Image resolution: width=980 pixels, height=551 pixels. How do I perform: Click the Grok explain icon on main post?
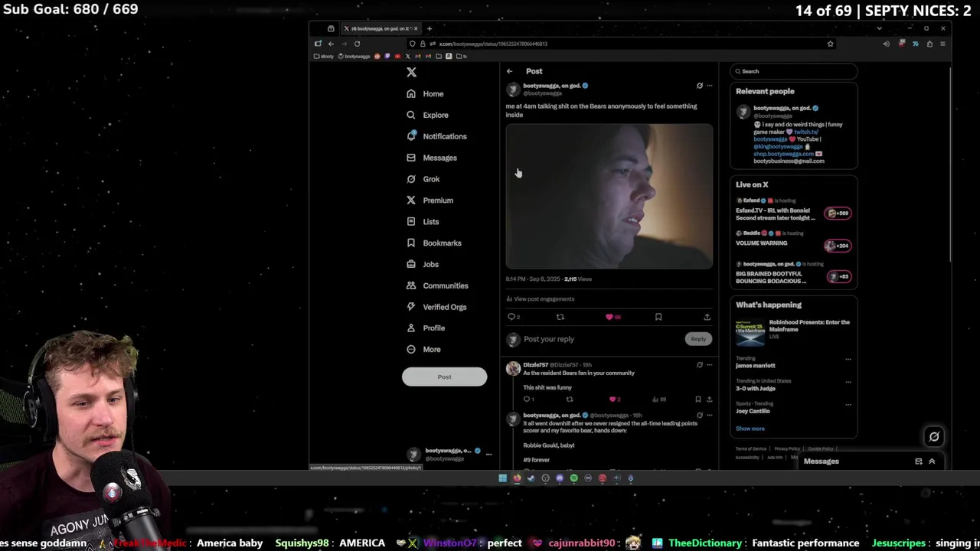700,86
